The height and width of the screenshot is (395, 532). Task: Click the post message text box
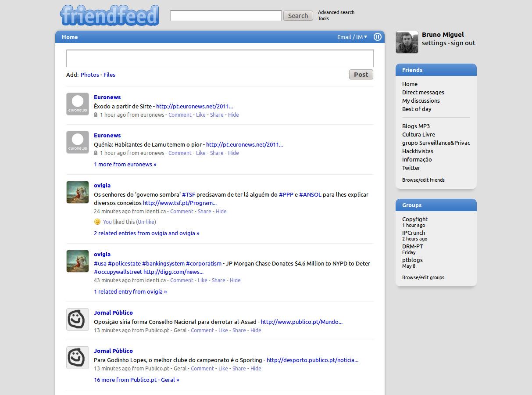coord(220,58)
